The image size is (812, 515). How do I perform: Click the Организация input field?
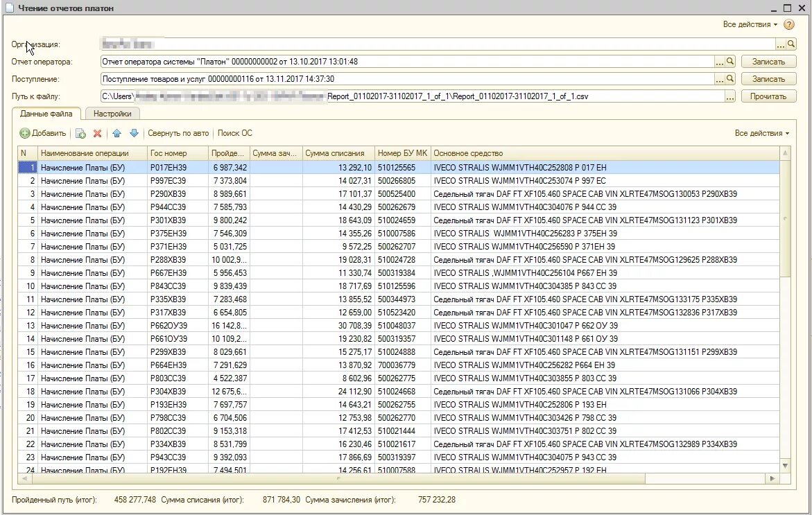pyautogui.click(x=438, y=44)
